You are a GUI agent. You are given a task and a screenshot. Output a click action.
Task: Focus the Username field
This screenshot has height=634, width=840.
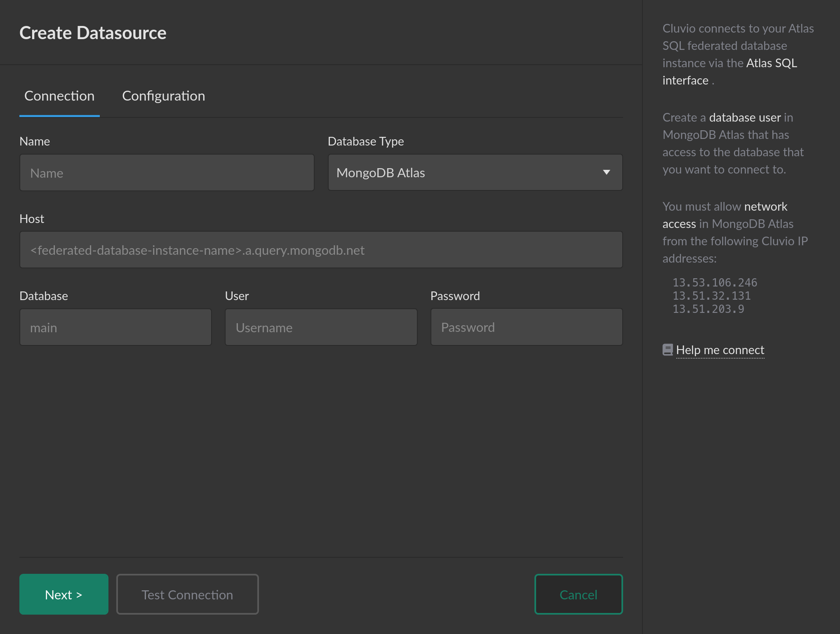321,327
